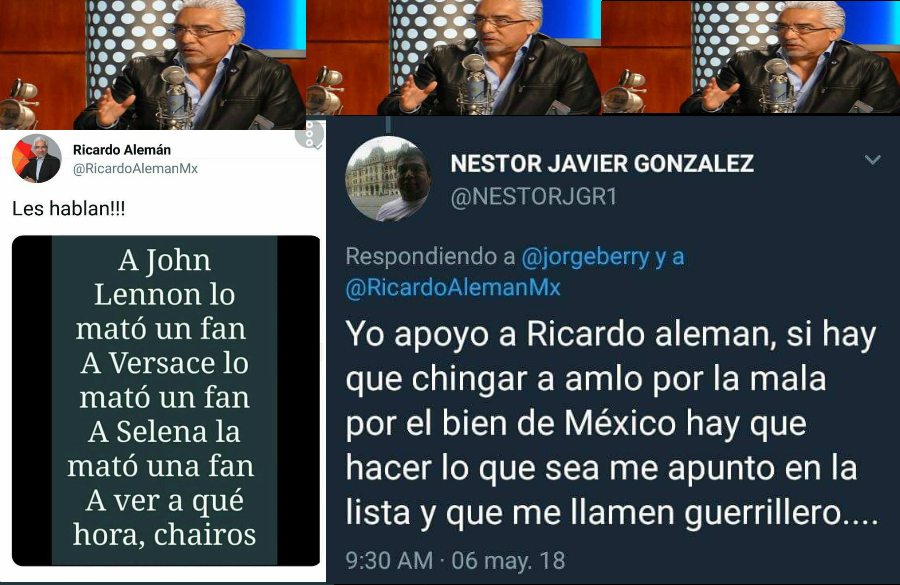Click the 'Yo apoyo a Ricardo aleman' tweet body
Screen dimensions: 900x585
pyautogui.click(x=612, y=423)
